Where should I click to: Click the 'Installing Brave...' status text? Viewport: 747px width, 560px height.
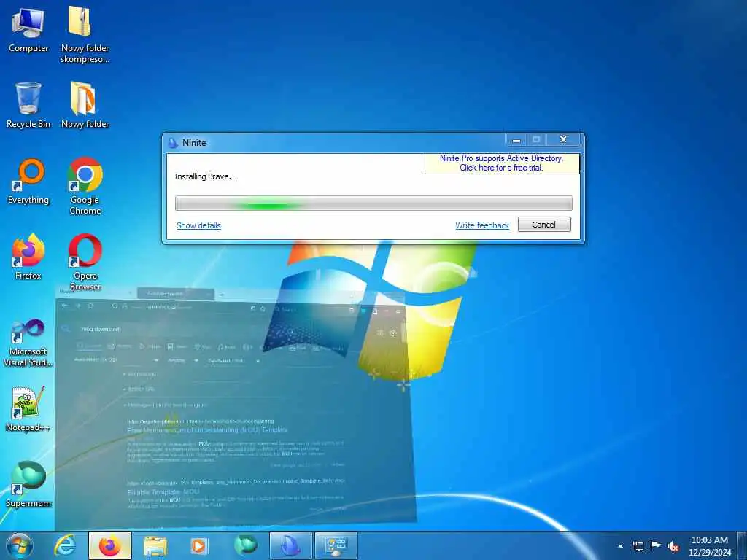(x=205, y=176)
